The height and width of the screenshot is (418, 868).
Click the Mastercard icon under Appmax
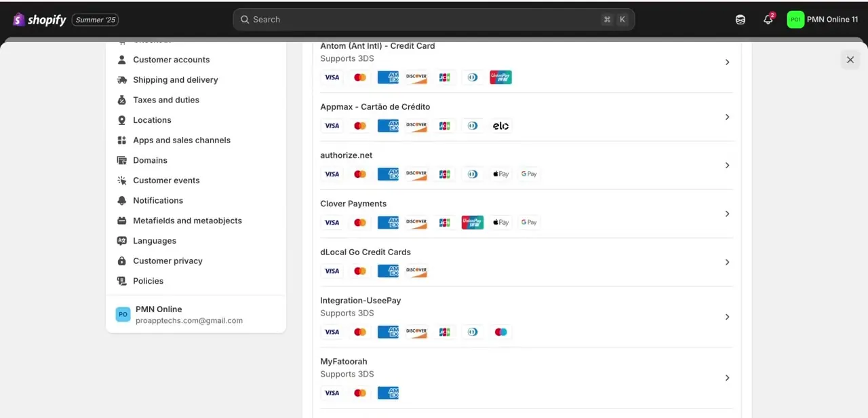click(x=360, y=126)
